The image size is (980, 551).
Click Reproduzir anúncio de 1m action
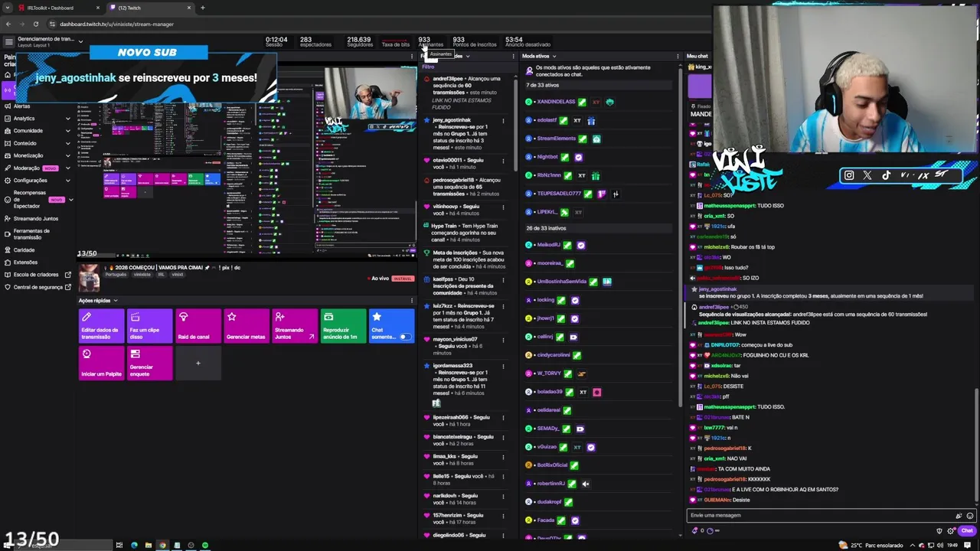coord(343,325)
